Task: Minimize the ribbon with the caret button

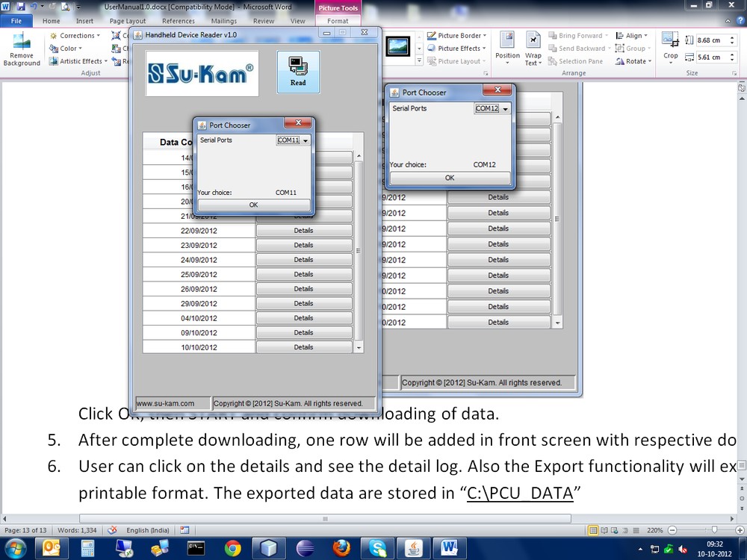Action: tap(728, 21)
